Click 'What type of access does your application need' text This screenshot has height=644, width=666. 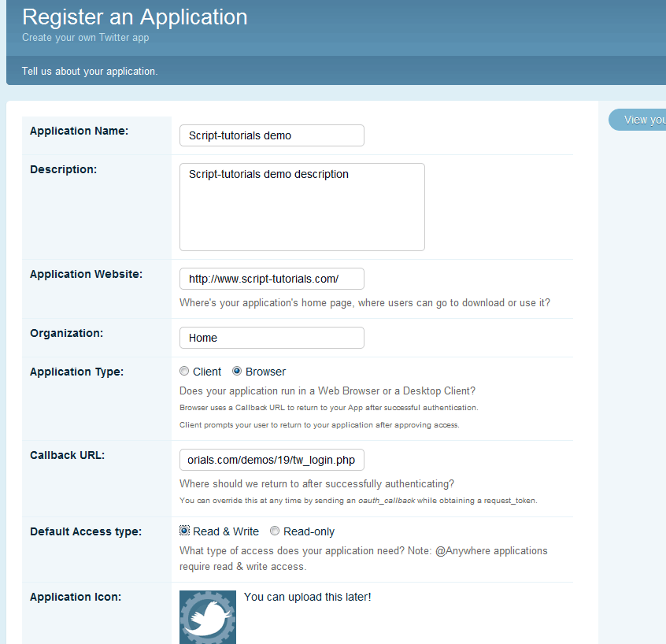364,559
